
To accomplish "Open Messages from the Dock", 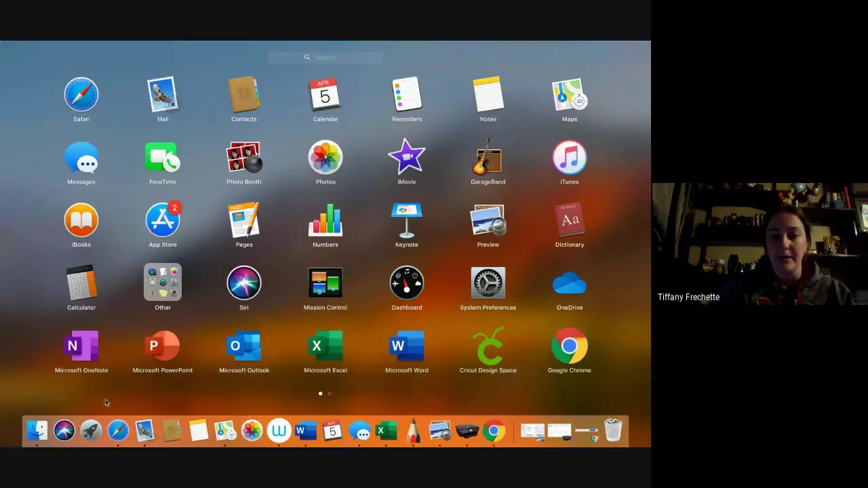I will click(359, 430).
